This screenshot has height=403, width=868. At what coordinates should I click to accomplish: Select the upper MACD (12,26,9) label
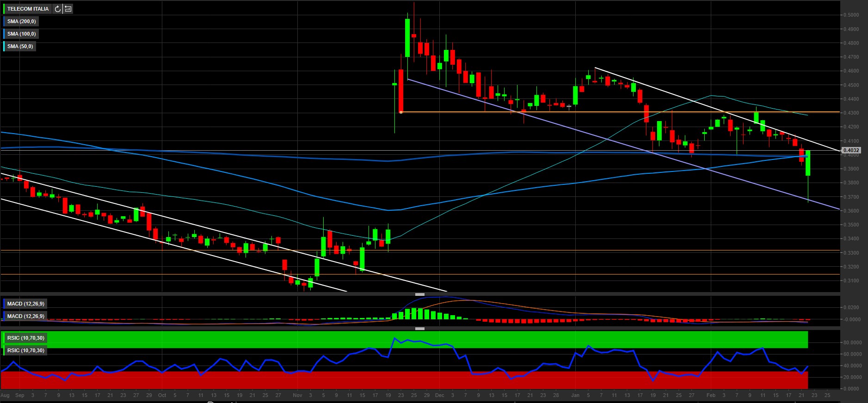tap(25, 304)
